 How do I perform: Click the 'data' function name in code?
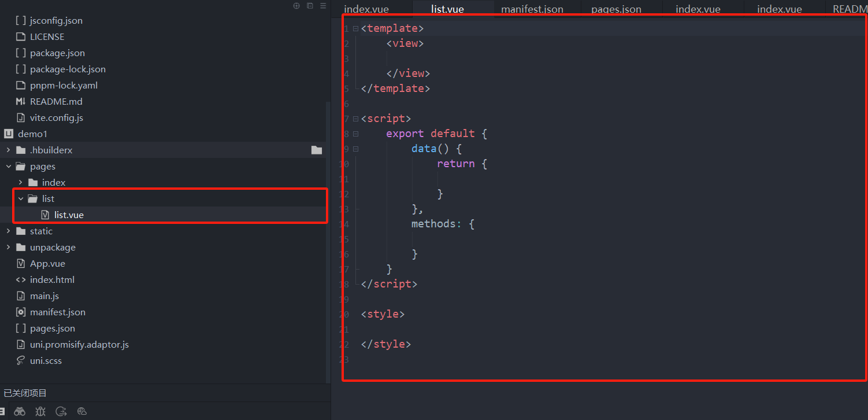coord(424,149)
